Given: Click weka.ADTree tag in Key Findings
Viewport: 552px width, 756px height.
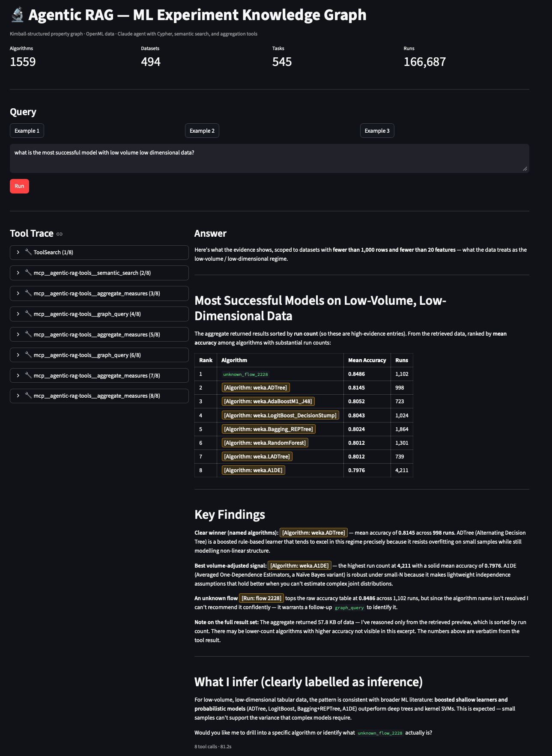Looking at the screenshot, I should click(x=313, y=533).
